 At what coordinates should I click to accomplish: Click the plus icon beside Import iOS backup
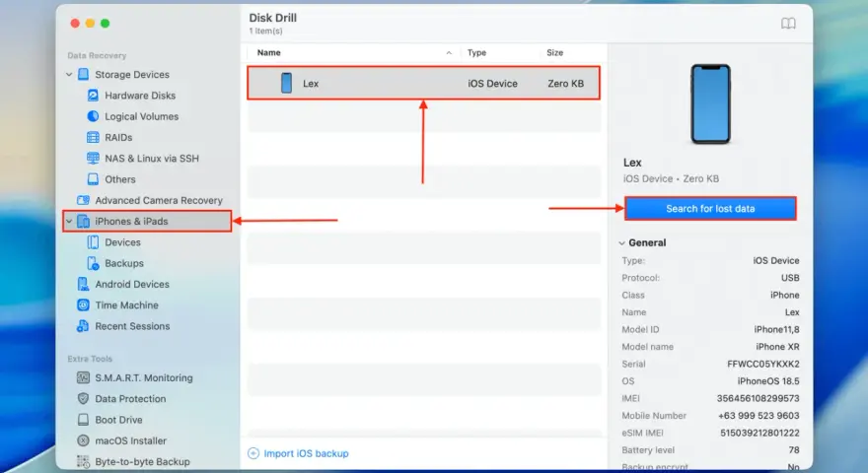click(253, 453)
